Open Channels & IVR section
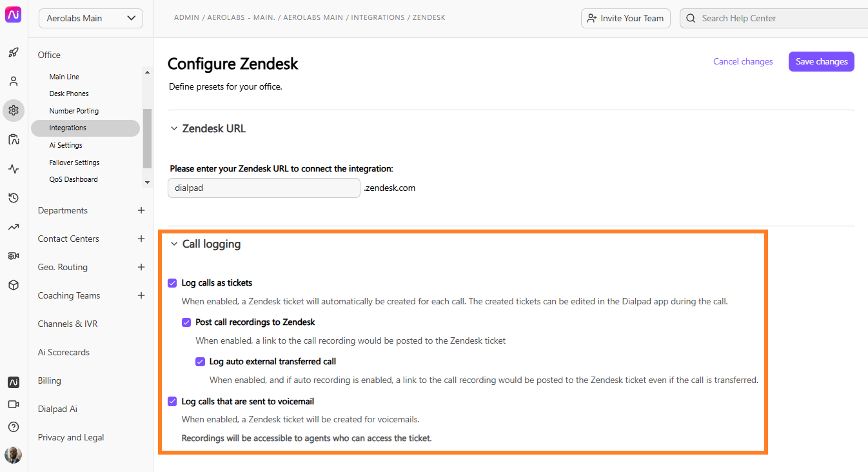This screenshot has width=868, height=472. (68, 324)
